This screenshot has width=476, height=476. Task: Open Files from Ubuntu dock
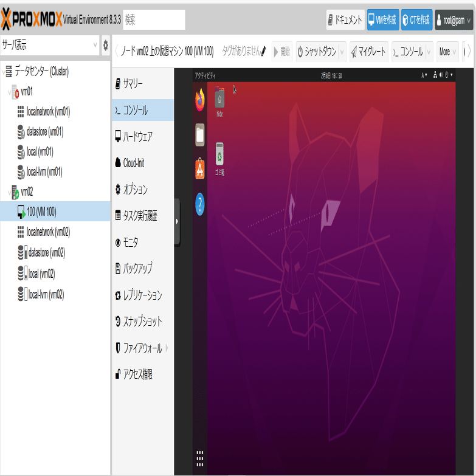(x=200, y=135)
